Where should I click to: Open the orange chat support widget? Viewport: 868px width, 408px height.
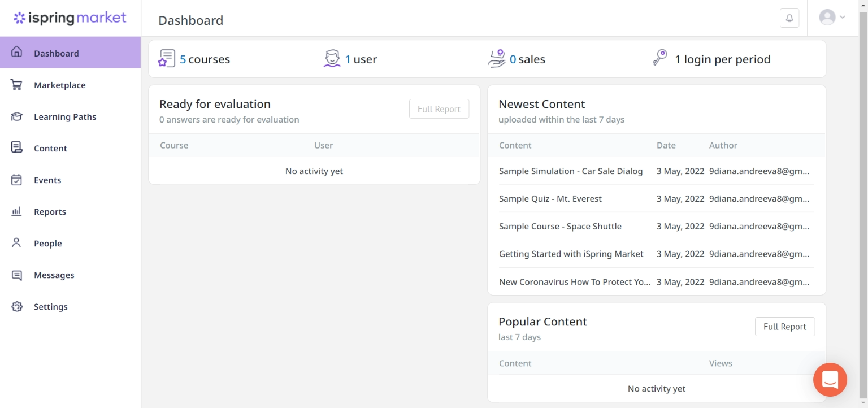[x=830, y=380]
